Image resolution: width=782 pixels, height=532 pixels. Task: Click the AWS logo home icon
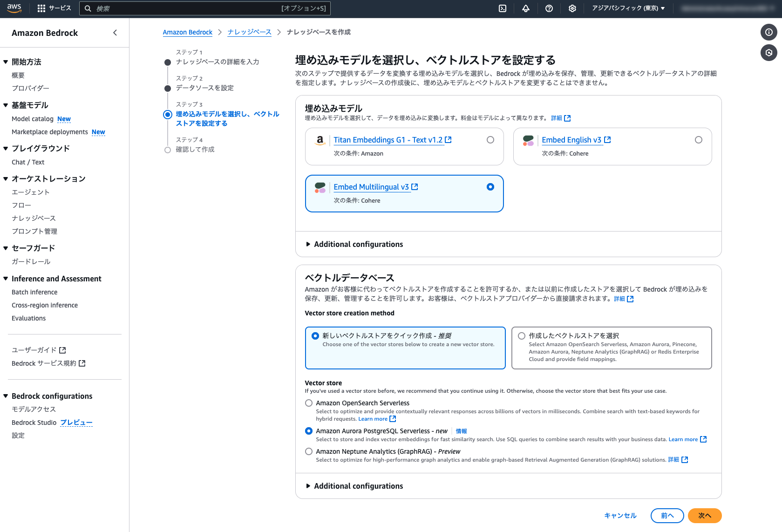pyautogui.click(x=14, y=8)
